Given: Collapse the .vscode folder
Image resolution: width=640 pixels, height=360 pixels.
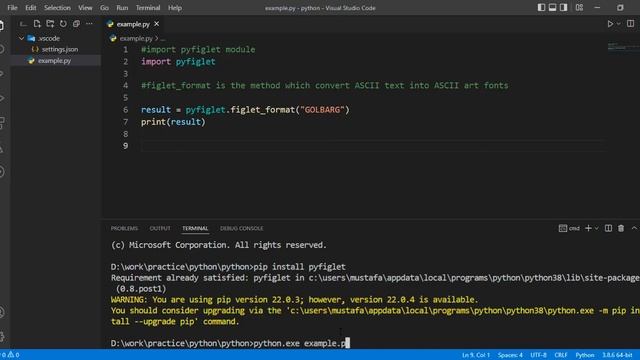Looking at the screenshot, I should pos(22,38).
